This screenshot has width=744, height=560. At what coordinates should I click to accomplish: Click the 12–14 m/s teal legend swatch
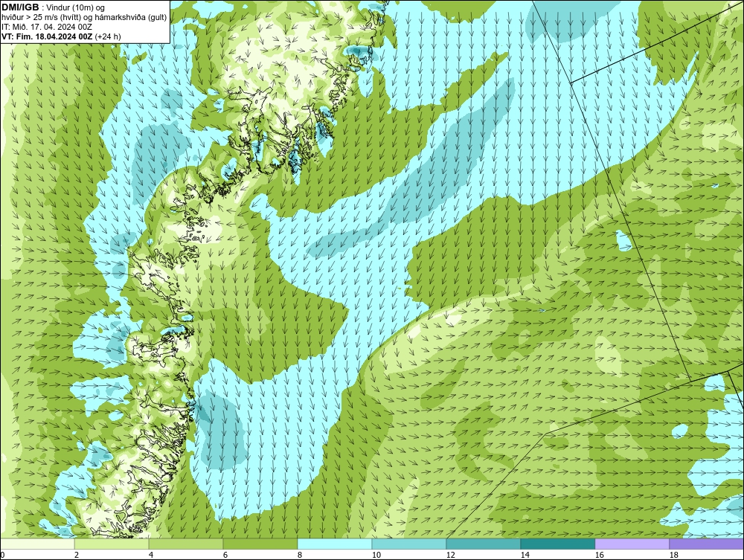coord(484,544)
